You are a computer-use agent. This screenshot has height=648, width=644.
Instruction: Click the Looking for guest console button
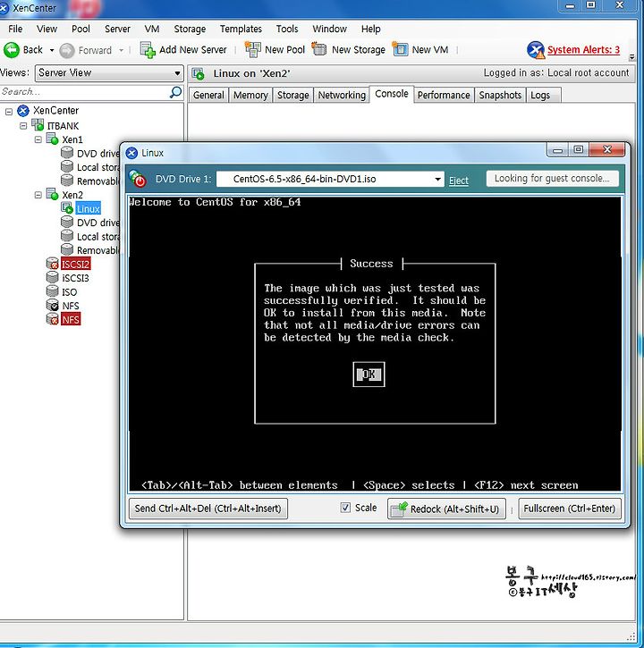coord(552,179)
